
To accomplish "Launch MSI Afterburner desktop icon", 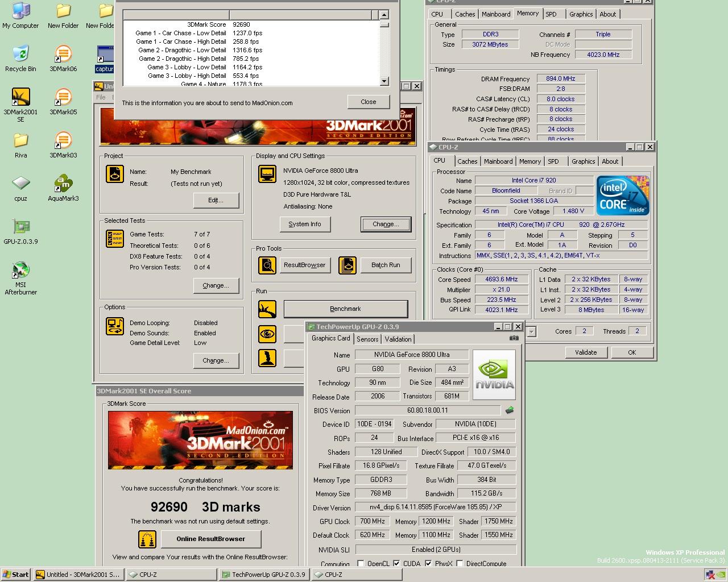I will [x=20, y=277].
